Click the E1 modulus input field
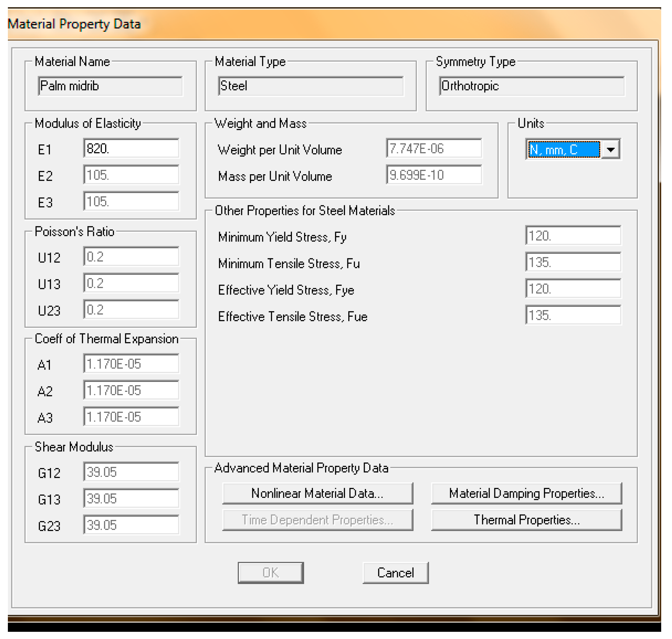 [131, 148]
